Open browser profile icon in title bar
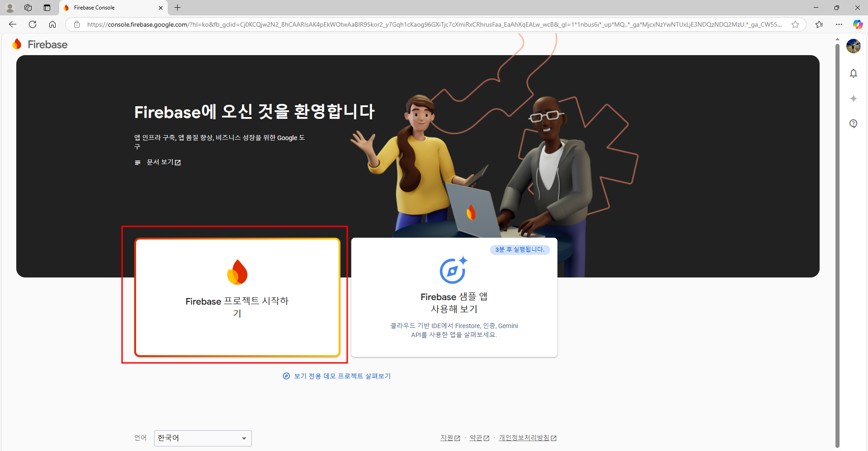 pyautogui.click(x=10, y=8)
